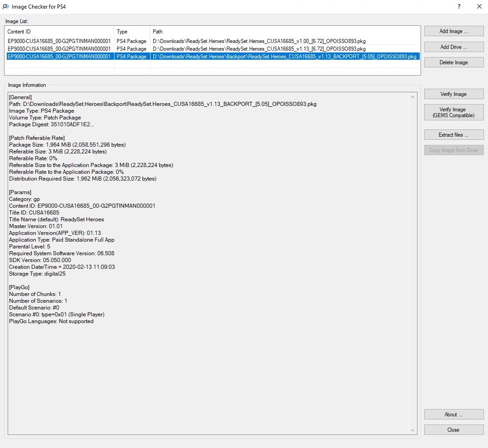This screenshot has height=448, width=488.
Task: Select the v1.13_[6.72] package row
Action: [213, 49]
